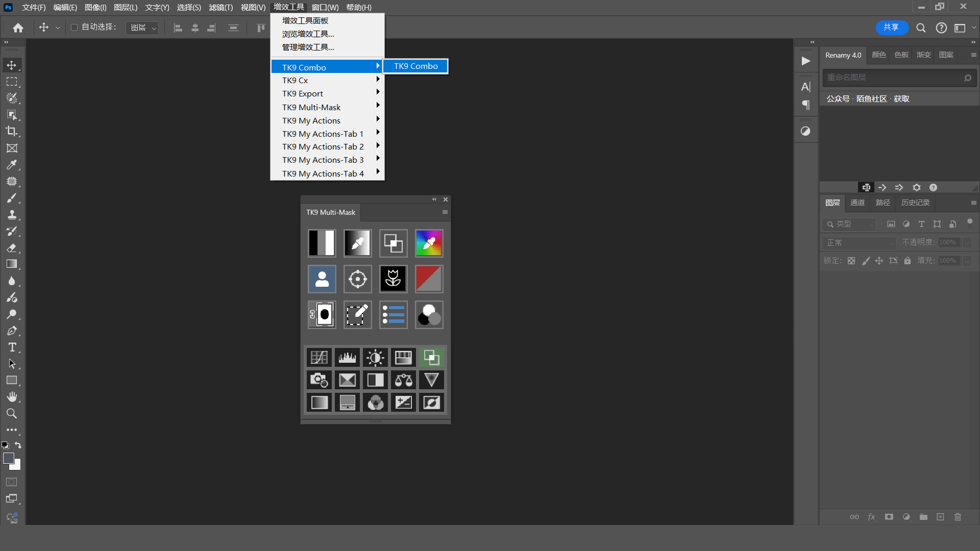Toggle the pixel layer filter in Layers panel
Screen dimensions: 980x551
point(891,224)
